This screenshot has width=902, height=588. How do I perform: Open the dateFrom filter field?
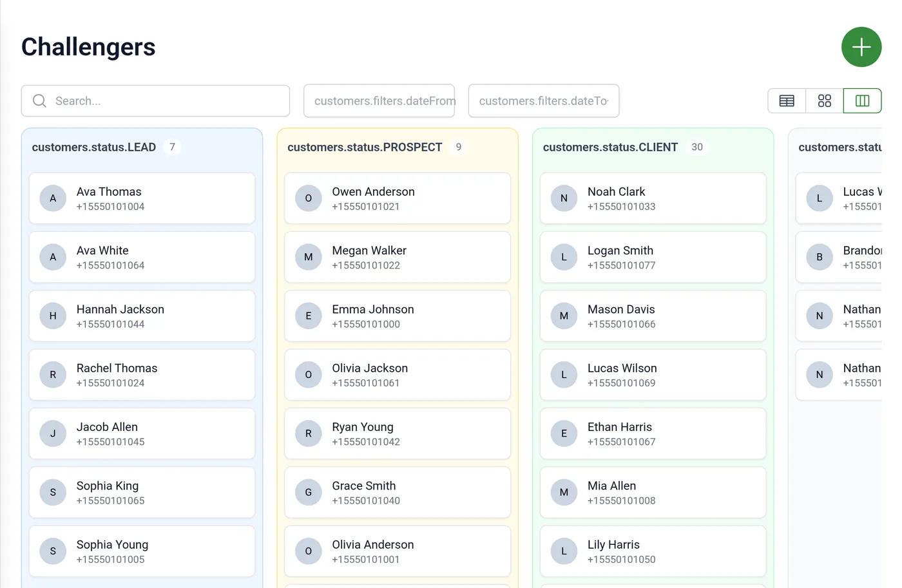click(379, 101)
